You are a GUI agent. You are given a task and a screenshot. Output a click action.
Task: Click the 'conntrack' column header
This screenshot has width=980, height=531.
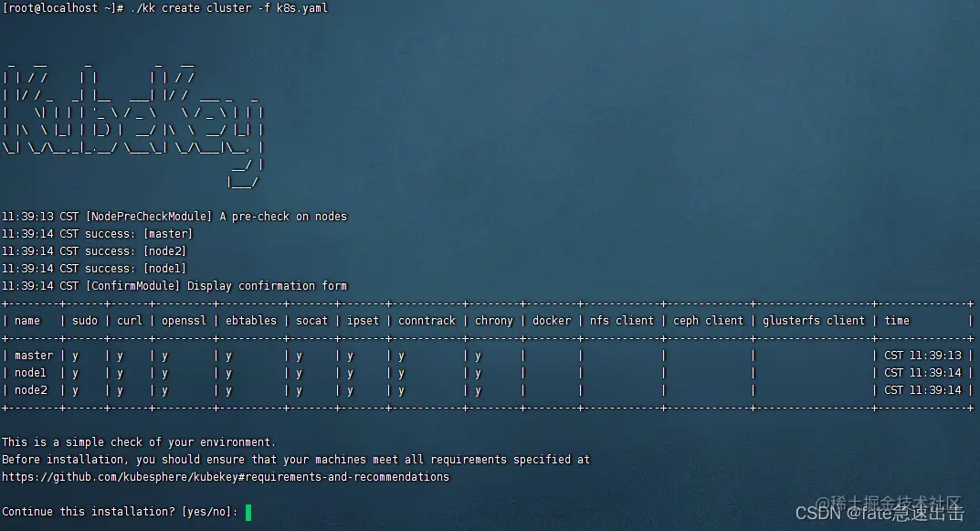click(427, 320)
